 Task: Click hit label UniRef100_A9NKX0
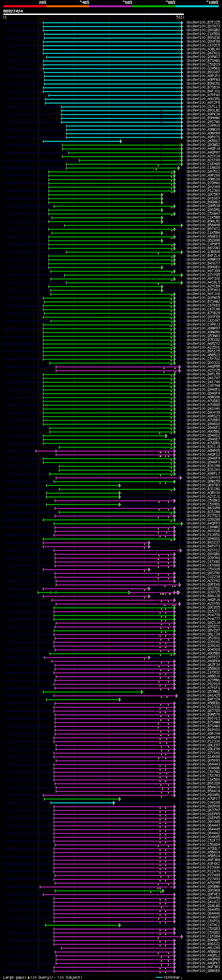pos(203,129)
